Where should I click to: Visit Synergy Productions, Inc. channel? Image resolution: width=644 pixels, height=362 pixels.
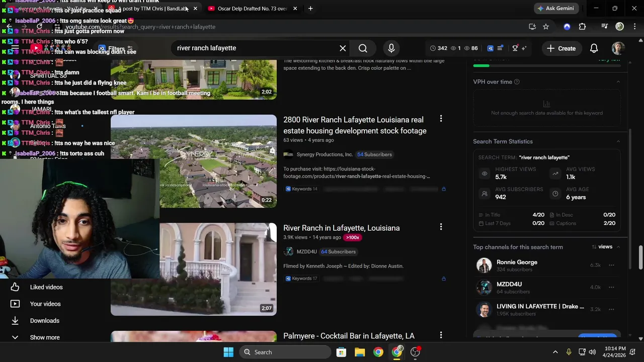click(325, 154)
